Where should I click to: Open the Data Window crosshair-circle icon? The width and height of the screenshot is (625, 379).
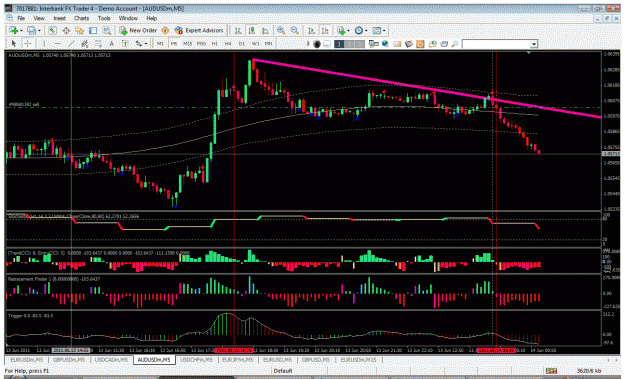(66, 30)
